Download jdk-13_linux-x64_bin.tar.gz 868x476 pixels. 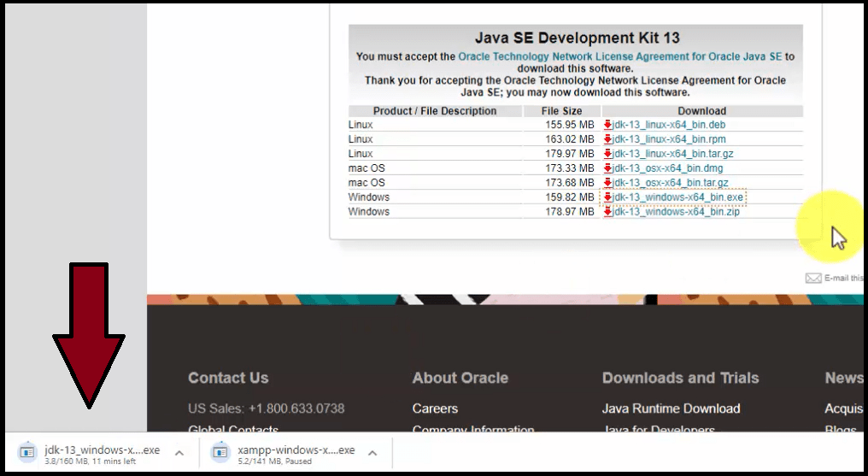pyautogui.click(x=672, y=154)
